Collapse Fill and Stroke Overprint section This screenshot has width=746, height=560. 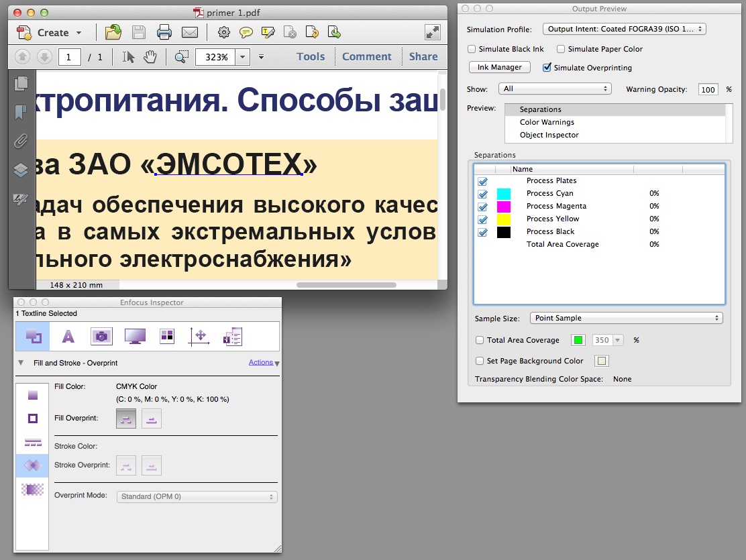point(21,363)
